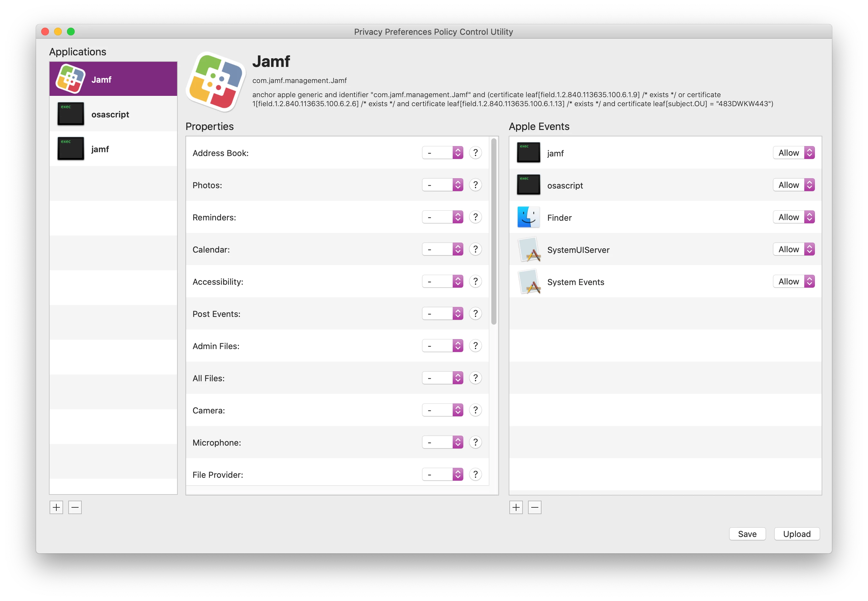This screenshot has width=868, height=601.
Task: Change osascript Apple Event Allow dropdown
Action: pyautogui.click(x=794, y=185)
